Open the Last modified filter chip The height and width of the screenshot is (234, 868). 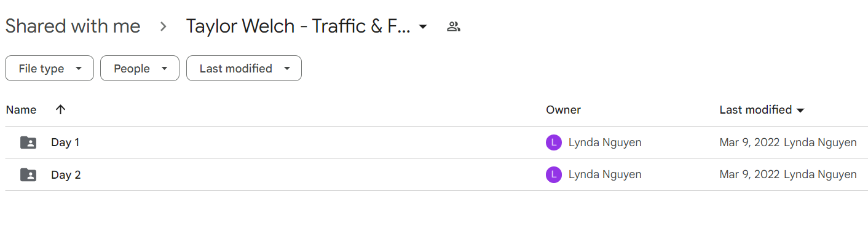coord(244,68)
